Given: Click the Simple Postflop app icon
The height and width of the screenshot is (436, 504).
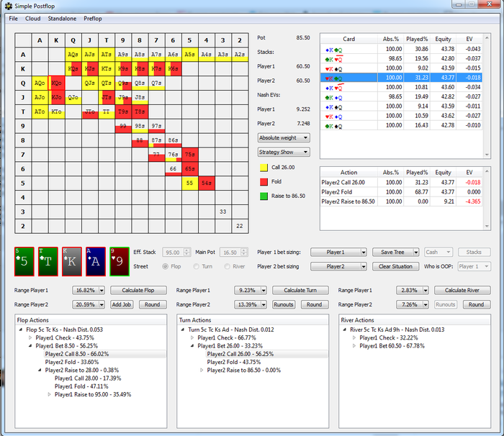Looking at the screenshot, I should (9, 6).
